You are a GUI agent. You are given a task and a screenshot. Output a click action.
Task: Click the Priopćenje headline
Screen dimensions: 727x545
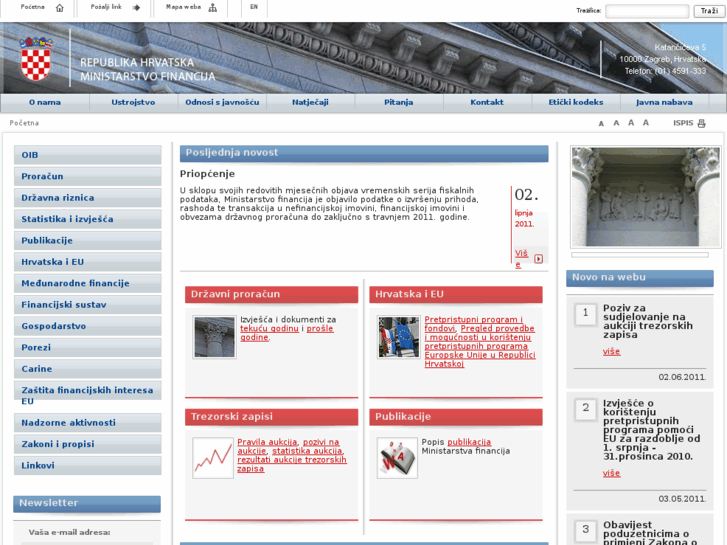(207, 174)
